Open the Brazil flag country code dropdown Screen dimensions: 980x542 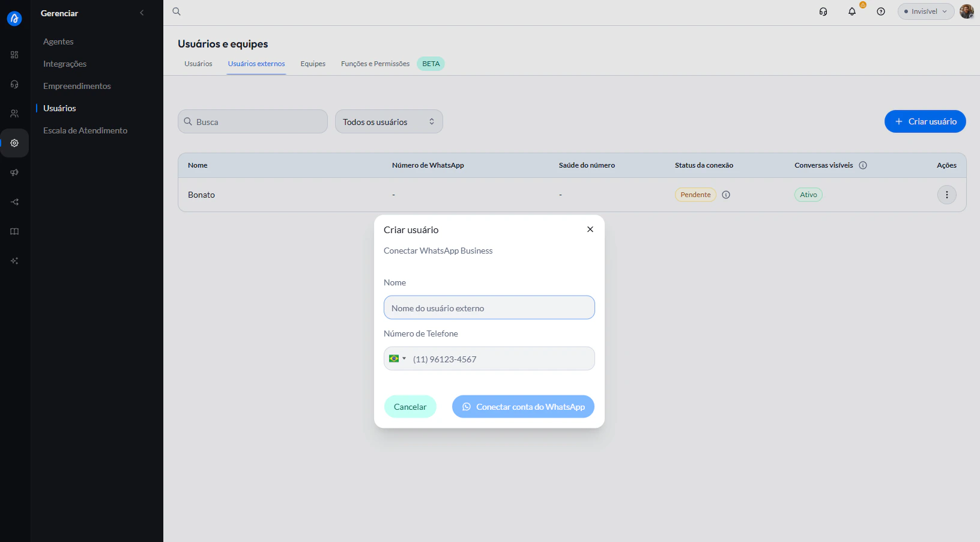tap(398, 359)
